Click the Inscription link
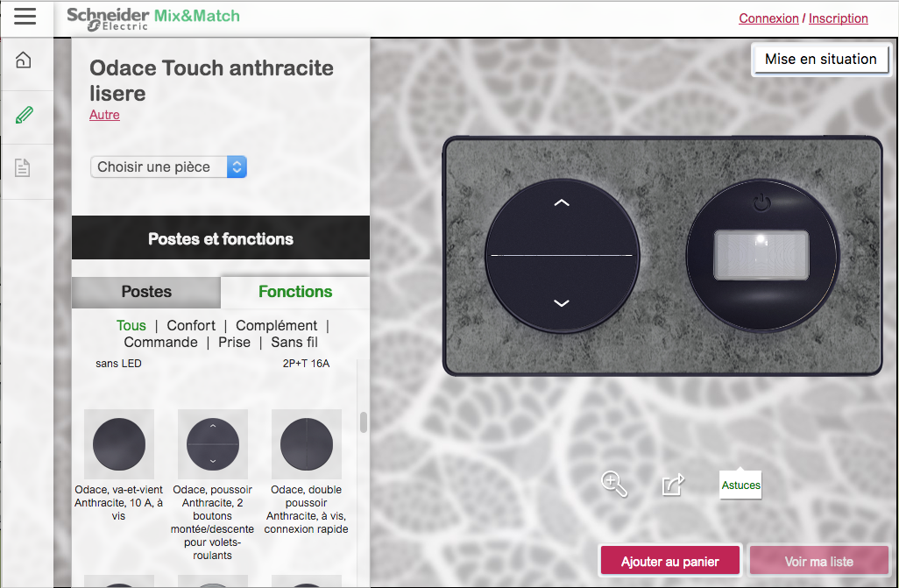Image resolution: width=899 pixels, height=588 pixels. click(x=839, y=18)
